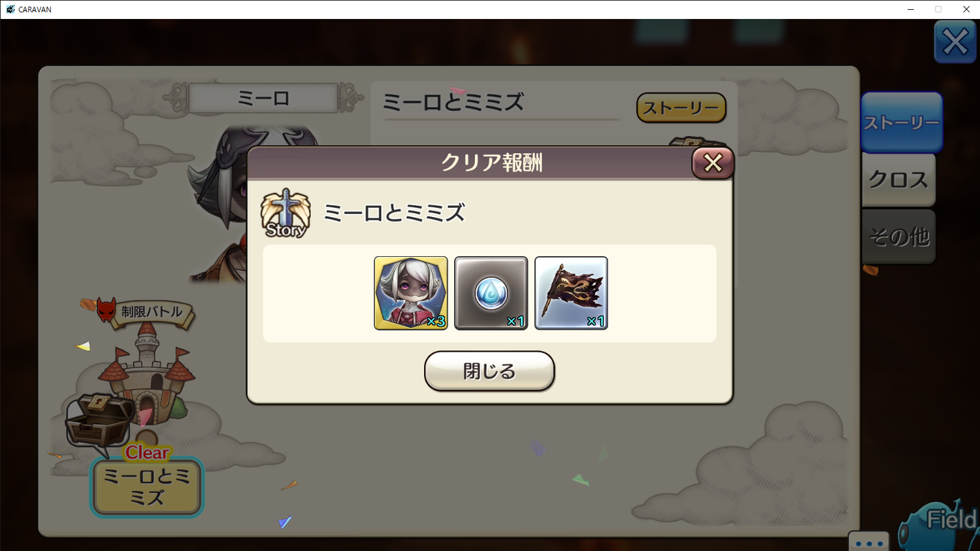
Task: Select the ミーロとミミズ stage button
Action: pos(147,487)
